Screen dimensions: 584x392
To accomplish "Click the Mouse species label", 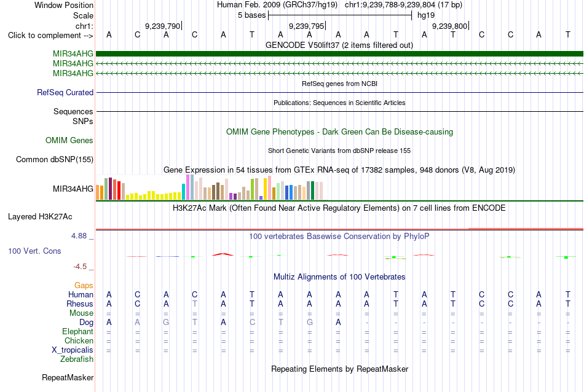I will point(81,313).
